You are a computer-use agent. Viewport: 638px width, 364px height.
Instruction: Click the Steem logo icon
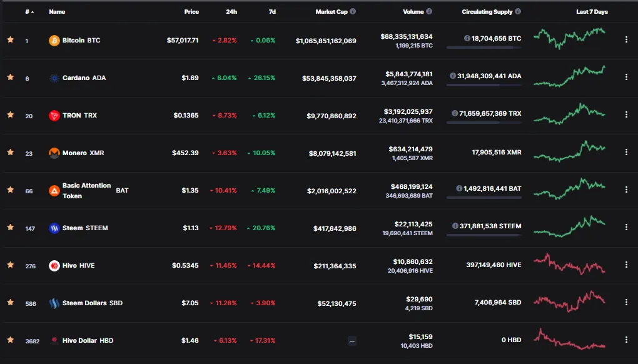point(54,228)
